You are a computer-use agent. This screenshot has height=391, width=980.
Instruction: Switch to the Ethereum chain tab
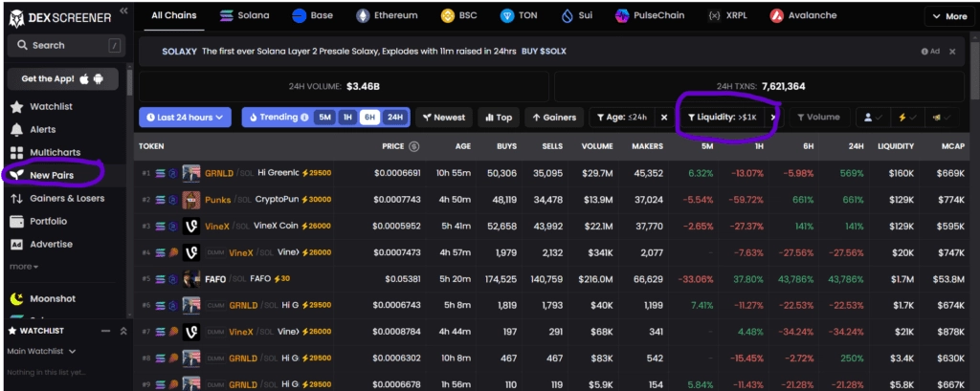click(387, 15)
